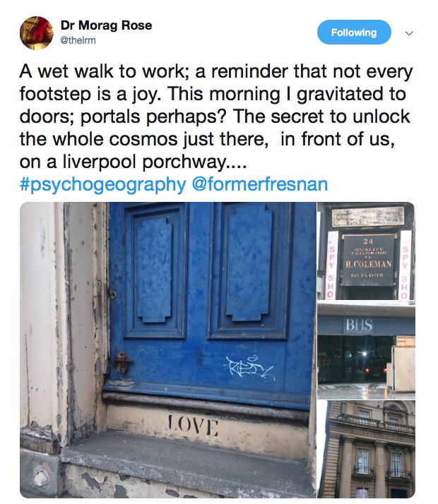Click the BHS sign lettering

(360, 325)
